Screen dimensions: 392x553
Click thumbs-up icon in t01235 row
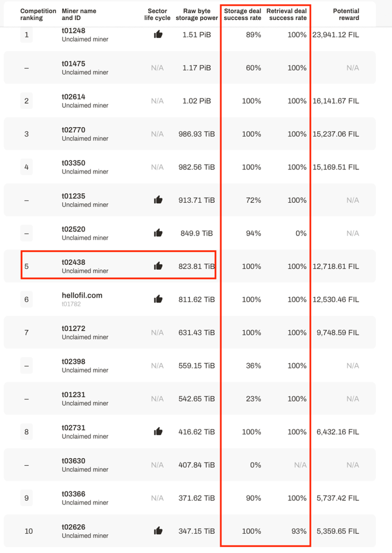coord(158,200)
